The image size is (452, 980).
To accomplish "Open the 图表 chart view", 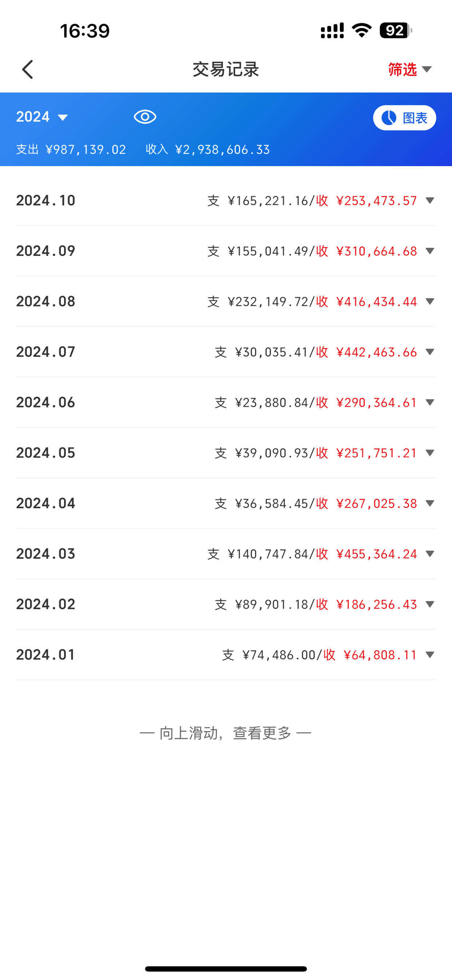I will coord(404,118).
